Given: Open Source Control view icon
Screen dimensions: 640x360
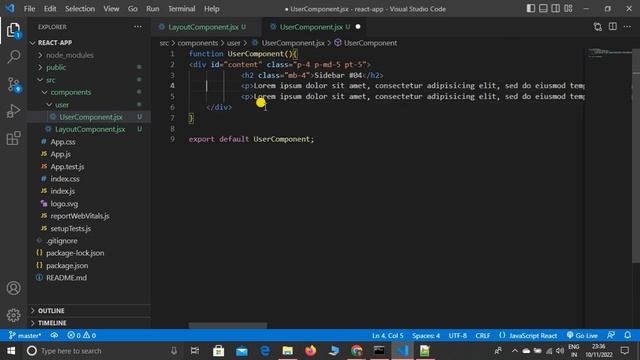Looking at the screenshot, I should [x=13, y=84].
